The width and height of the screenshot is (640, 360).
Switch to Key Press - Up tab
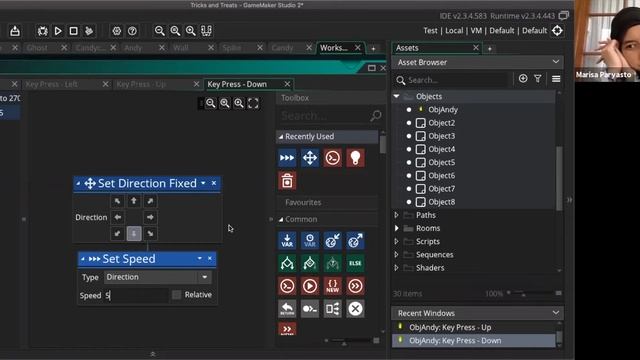141,84
